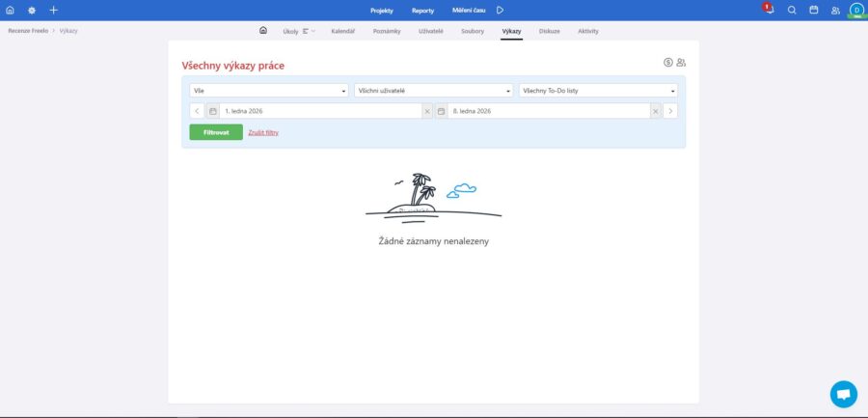Switch to the Aktivity tab
This screenshot has height=418, width=868.
pos(588,31)
